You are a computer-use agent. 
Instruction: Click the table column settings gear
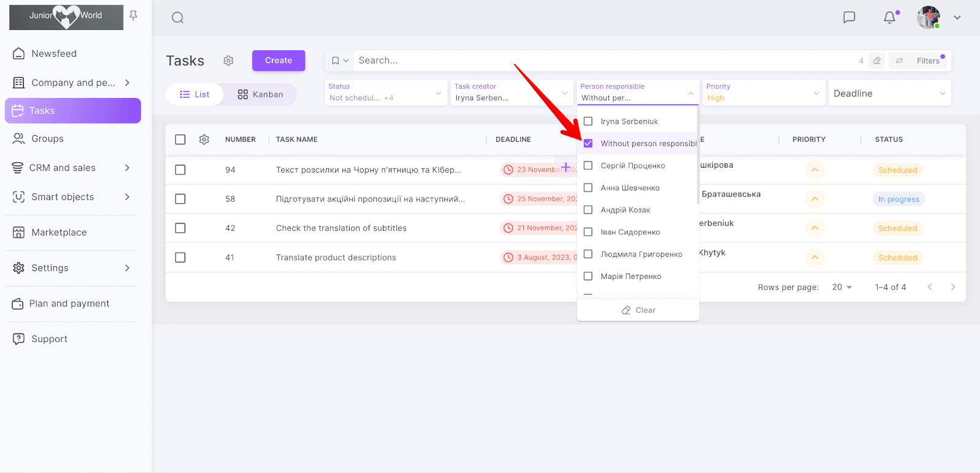tap(204, 140)
